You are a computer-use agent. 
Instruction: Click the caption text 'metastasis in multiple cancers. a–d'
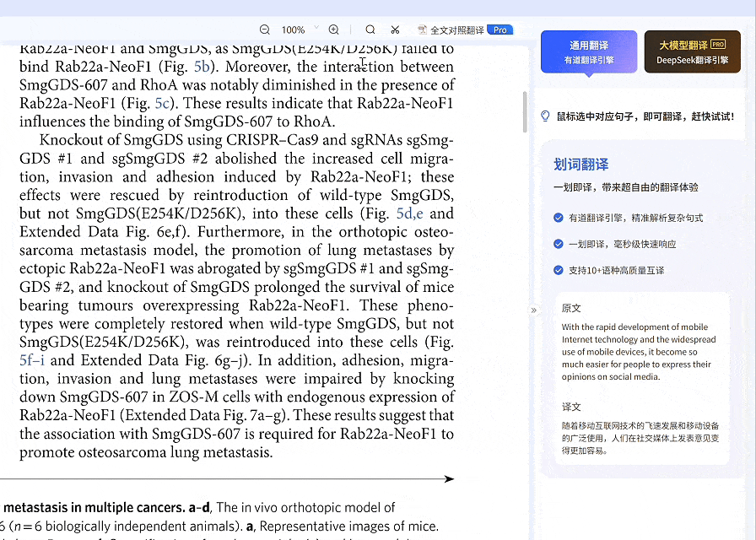(106, 508)
